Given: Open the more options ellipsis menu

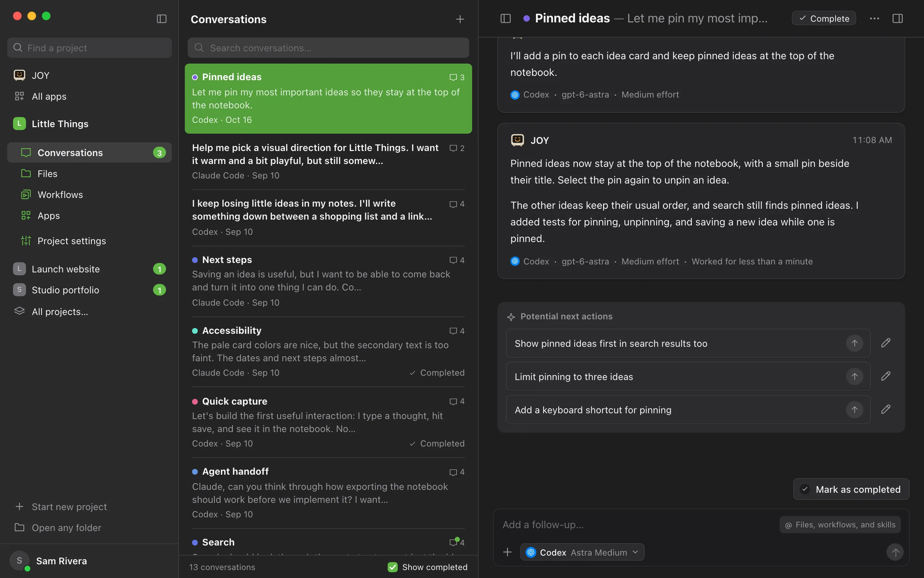Looking at the screenshot, I should pyautogui.click(x=874, y=18).
